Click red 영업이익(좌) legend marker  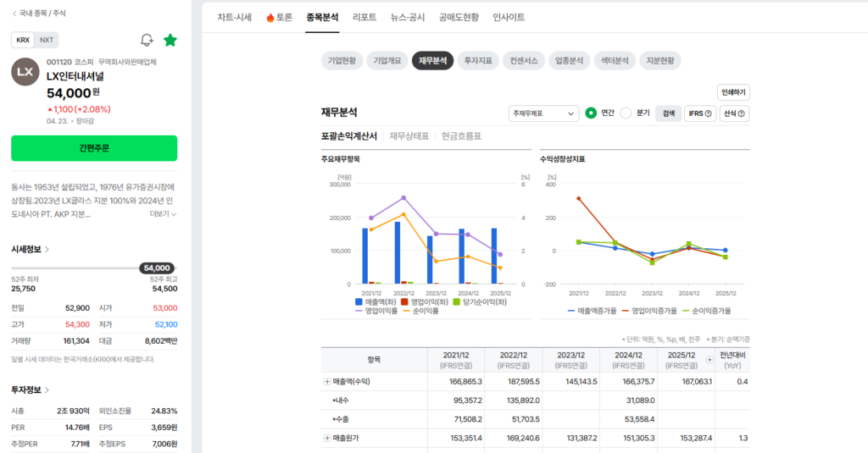(404, 302)
